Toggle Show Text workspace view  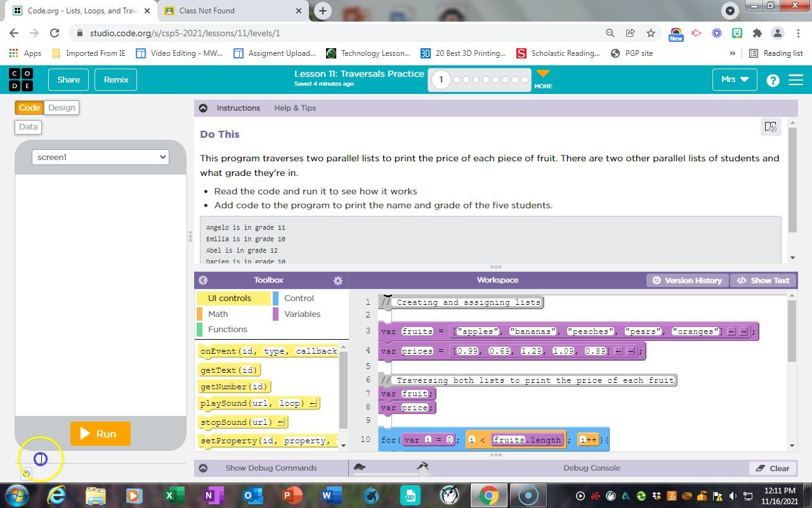coord(764,280)
